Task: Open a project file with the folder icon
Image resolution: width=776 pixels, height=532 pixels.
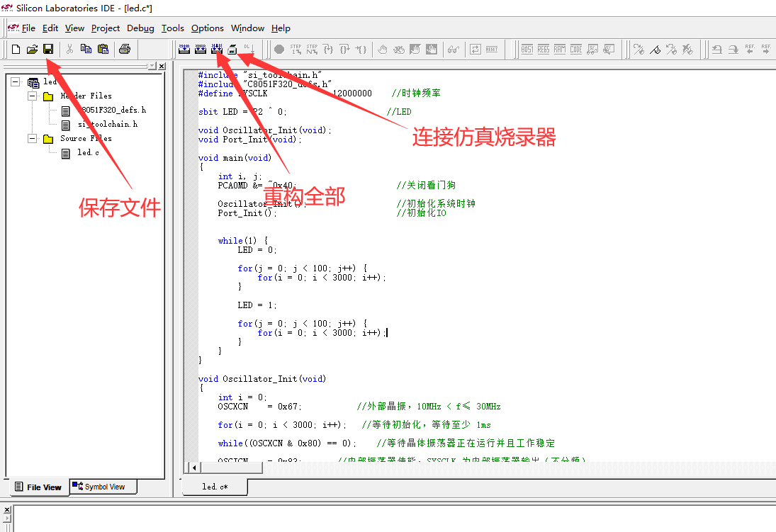Action: point(31,47)
